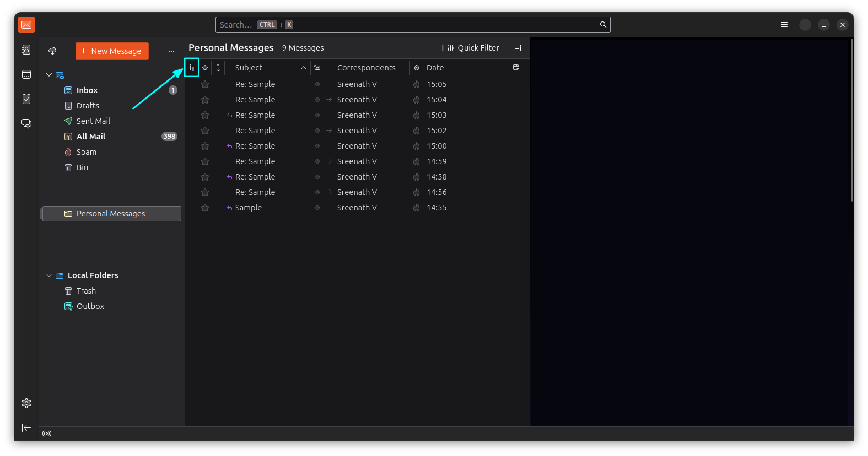
Task: Toggle read status of the 14:55 Sample message
Action: click(x=317, y=208)
